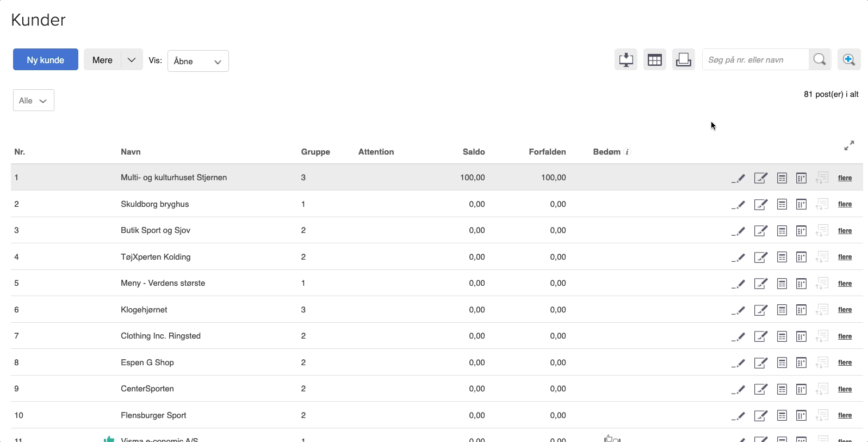Open the table column layout icon
Image resolution: width=868 pixels, height=442 pixels.
click(x=655, y=60)
